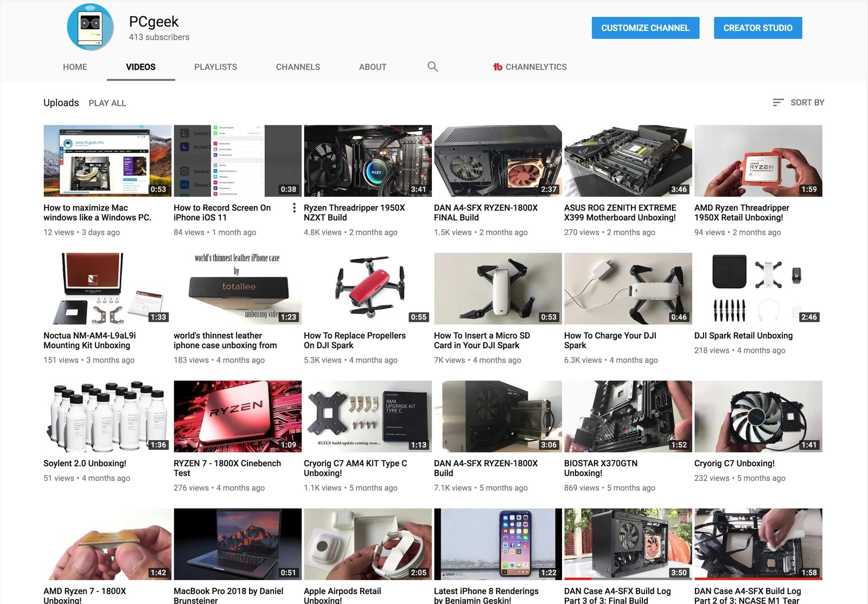The height and width of the screenshot is (604, 868).
Task: Click the PCgeek channel avatar icon
Action: (x=91, y=27)
